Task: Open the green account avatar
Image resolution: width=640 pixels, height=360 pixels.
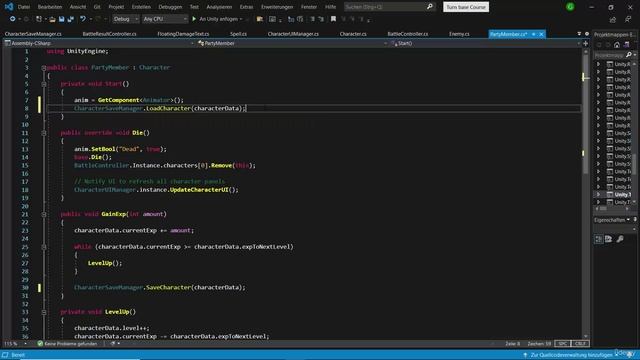Action: (570, 7)
